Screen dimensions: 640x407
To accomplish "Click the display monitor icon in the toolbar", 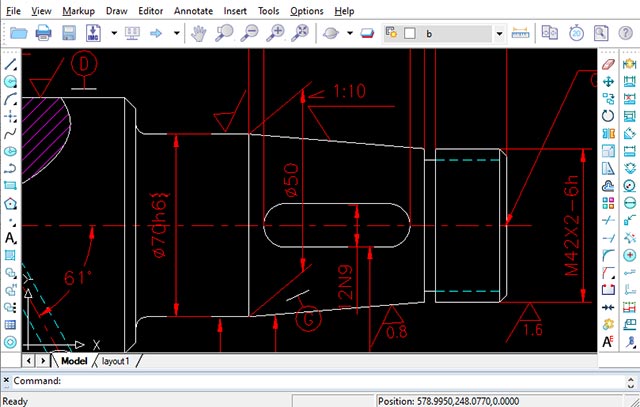I will [132, 33].
